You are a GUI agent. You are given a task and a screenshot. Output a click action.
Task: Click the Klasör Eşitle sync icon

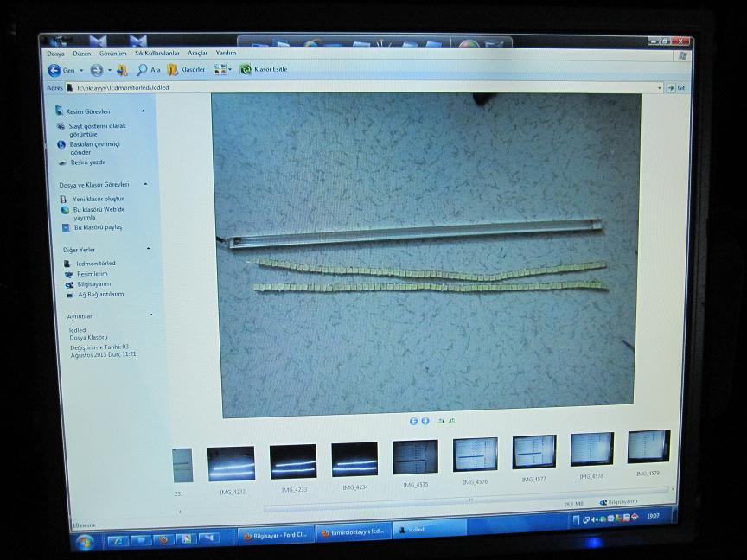pyautogui.click(x=246, y=69)
